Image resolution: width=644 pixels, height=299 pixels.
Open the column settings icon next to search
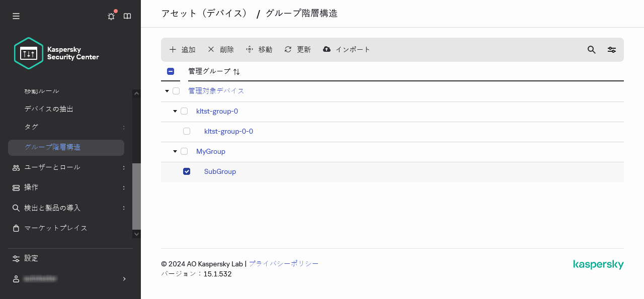tap(611, 50)
